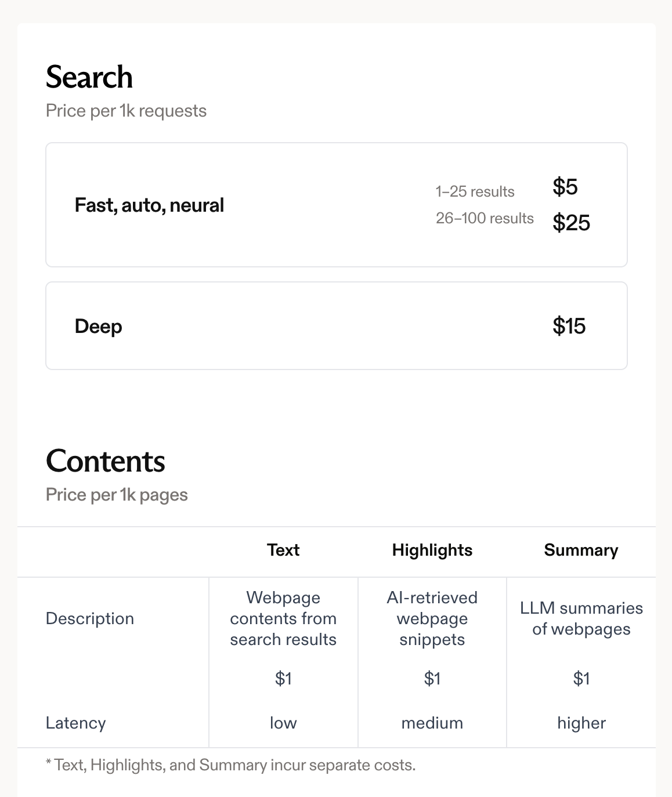
Task: Click the Text column header
Action: 283,550
